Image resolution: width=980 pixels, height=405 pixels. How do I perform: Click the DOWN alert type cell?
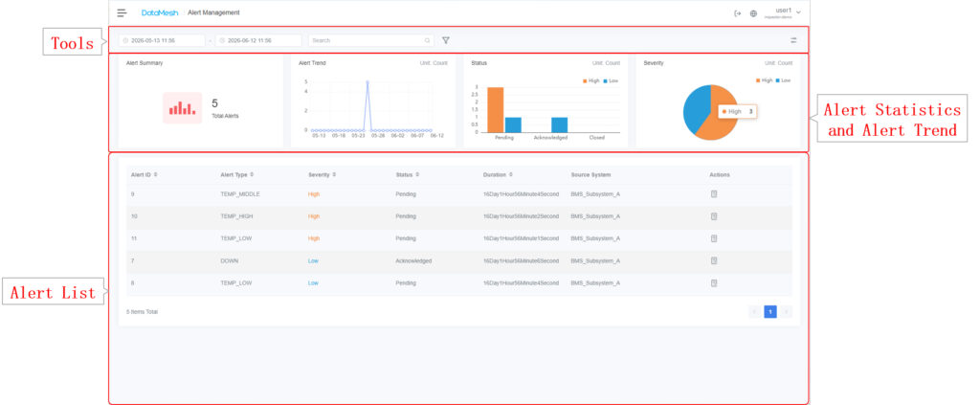[229, 260]
